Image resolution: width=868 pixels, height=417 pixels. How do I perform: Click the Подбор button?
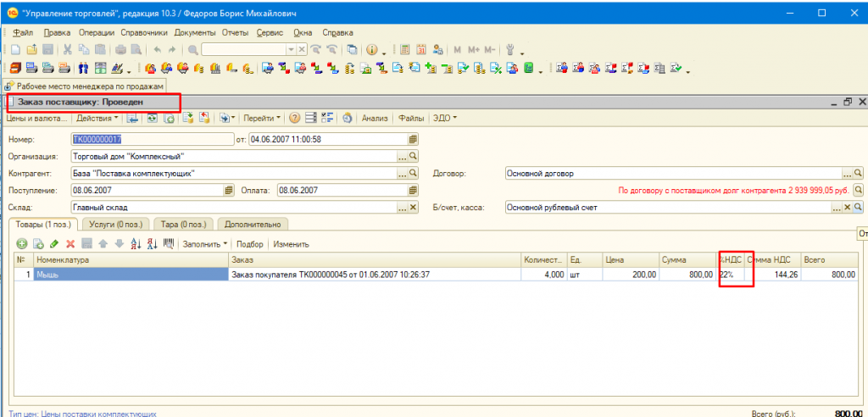(x=250, y=244)
